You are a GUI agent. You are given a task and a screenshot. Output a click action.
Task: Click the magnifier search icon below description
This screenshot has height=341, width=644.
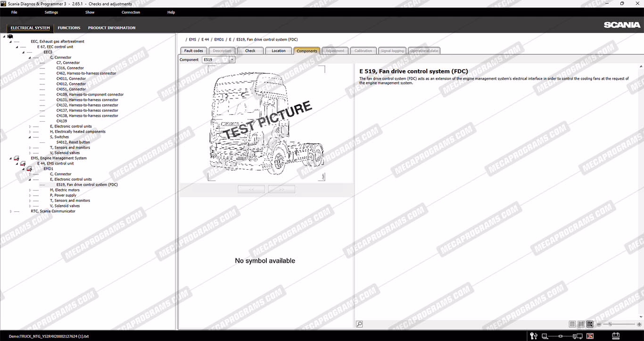pyautogui.click(x=359, y=324)
